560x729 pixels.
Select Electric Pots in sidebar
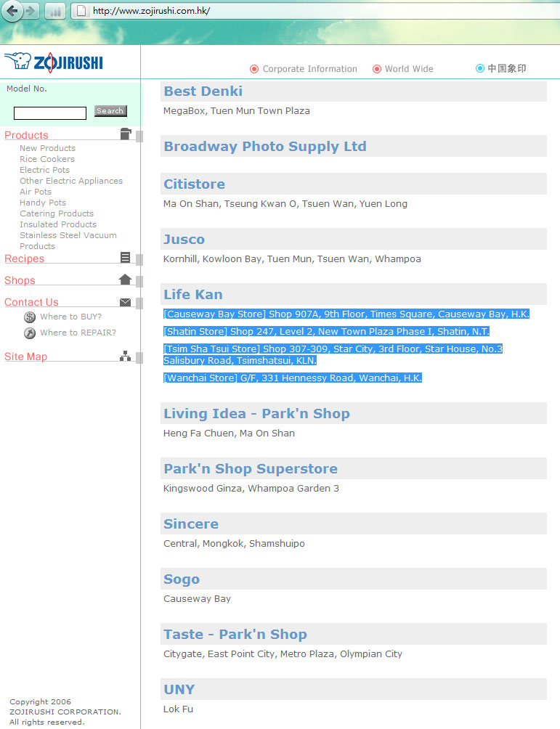tap(44, 170)
